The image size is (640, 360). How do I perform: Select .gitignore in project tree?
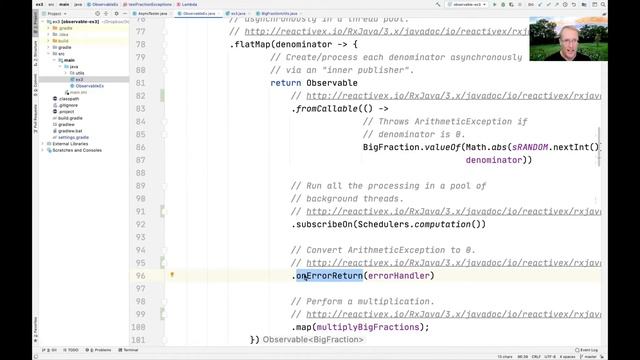(x=66, y=105)
